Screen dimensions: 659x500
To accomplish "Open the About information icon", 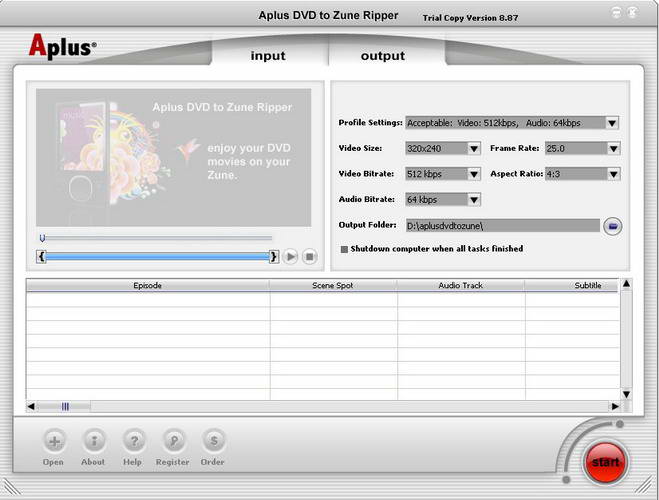I will click(x=93, y=440).
